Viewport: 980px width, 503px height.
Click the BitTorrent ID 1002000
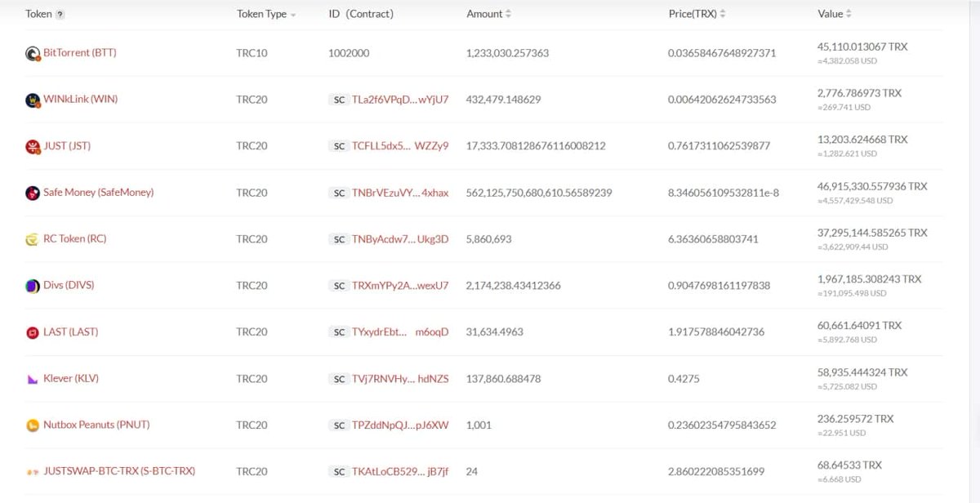pos(349,53)
